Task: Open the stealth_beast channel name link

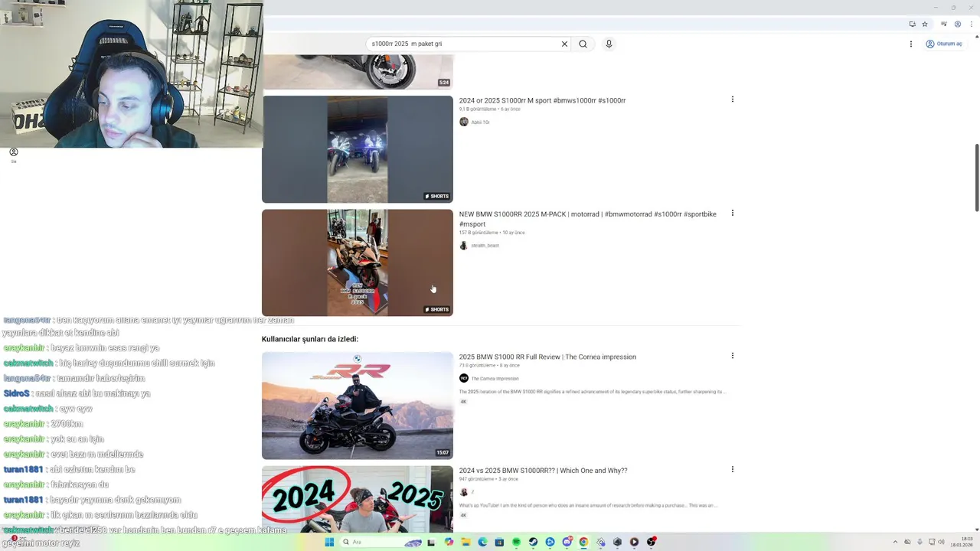Action: pyautogui.click(x=485, y=246)
